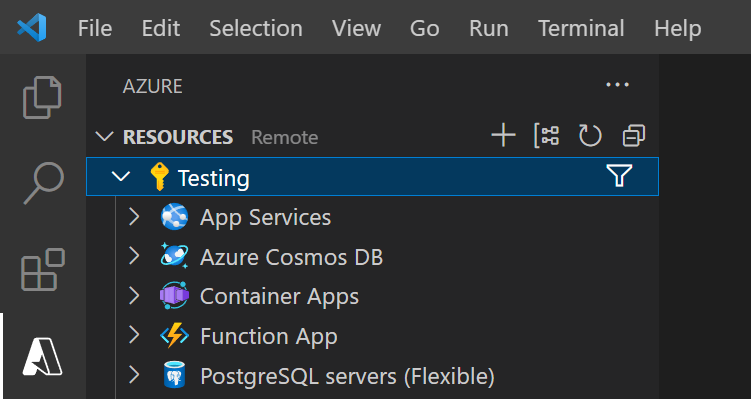751x399 pixels.
Task: Open the Azure panel more actions menu
Action: (x=617, y=85)
